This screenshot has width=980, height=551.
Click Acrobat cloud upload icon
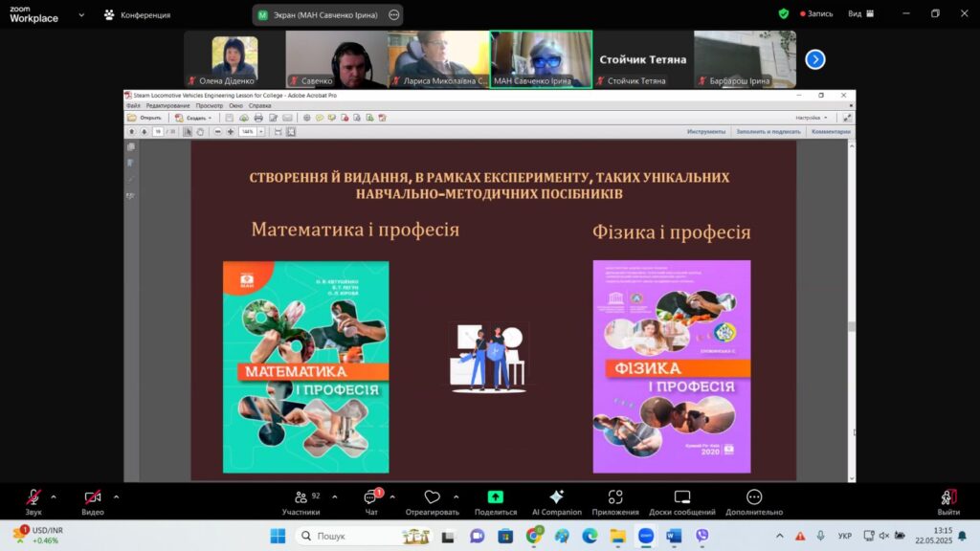point(244,118)
